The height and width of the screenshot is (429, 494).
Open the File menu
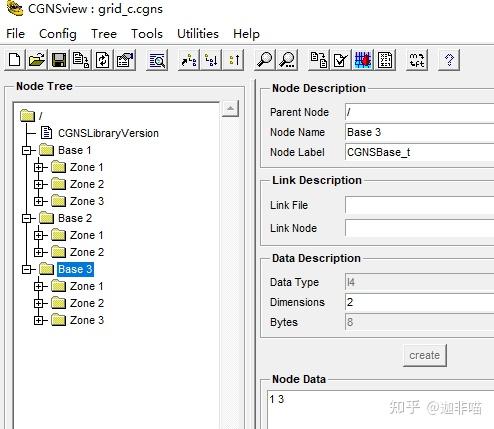click(15, 34)
